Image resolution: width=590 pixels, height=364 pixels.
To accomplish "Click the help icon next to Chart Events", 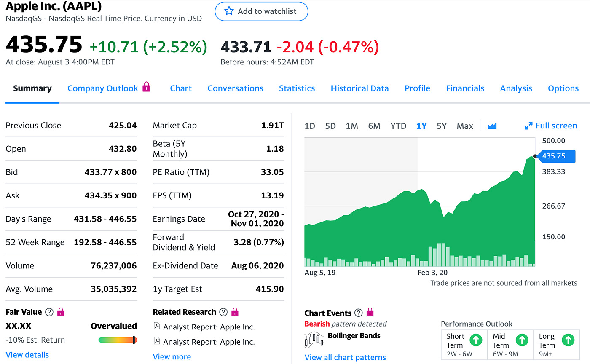I will (x=358, y=313).
